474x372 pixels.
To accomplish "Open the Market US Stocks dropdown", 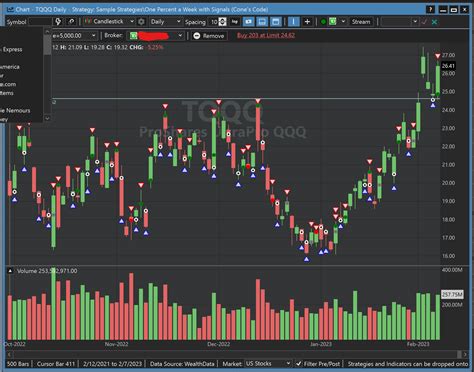I will (x=268, y=363).
